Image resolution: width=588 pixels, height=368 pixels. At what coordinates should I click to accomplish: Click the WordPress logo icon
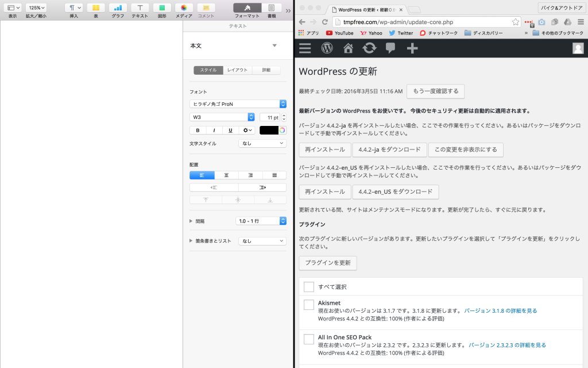tap(327, 48)
